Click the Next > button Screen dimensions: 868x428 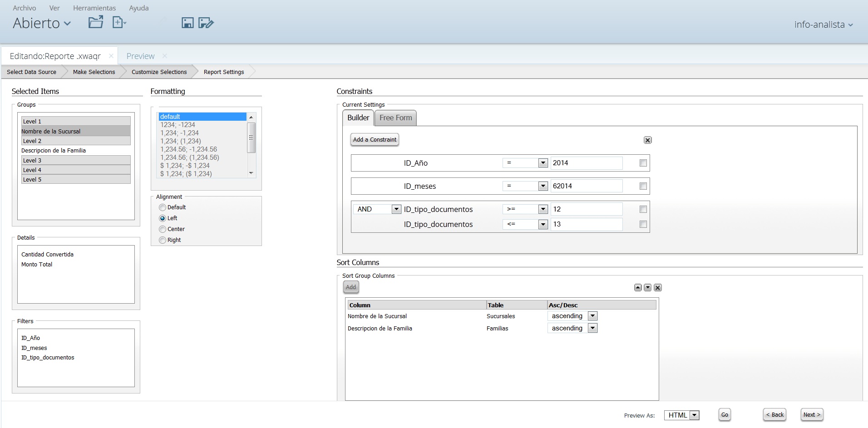(x=812, y=415)
